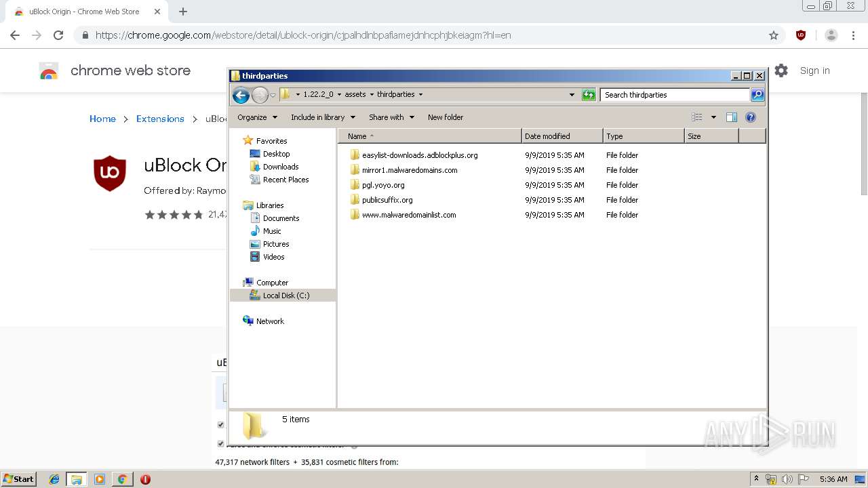Screen dimensions: 868x488
Task: Select Favorites in navigation pane
Action: [x=271, y=141]
